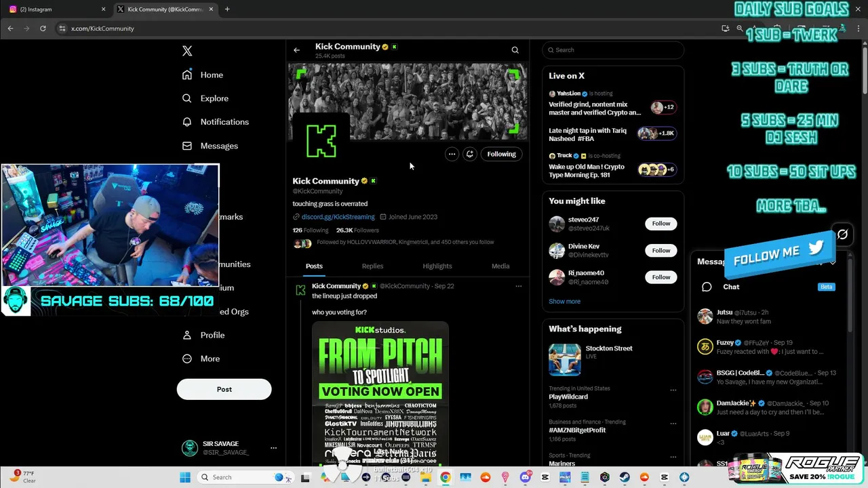This screenshot has height=488, width=868.
Task: Open the Stockton Street live item
Action: coord(612,359)
